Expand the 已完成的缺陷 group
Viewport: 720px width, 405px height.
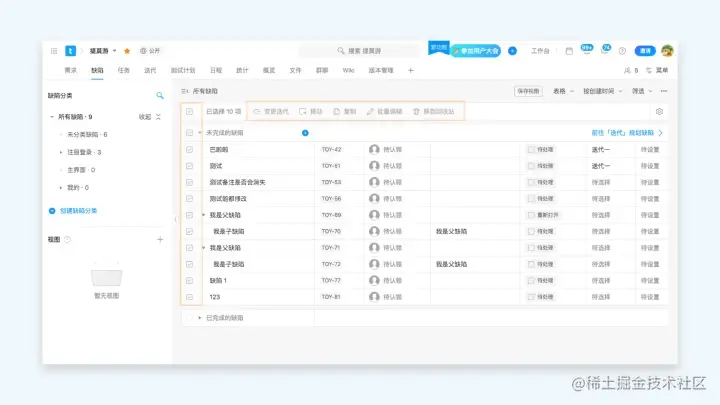pos(200,318)
